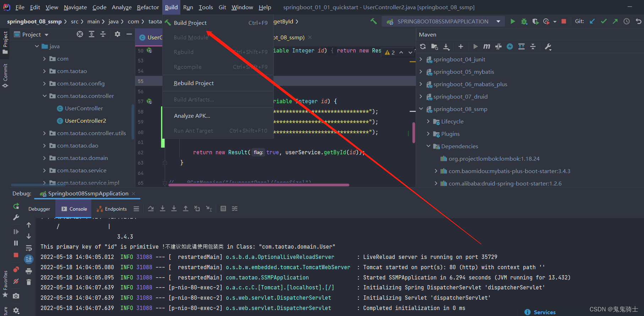Image resolution: width=644 pixels, height=316 pixels.
Task: Collapse all in Project panel toolbar
Action: (103, 34)
